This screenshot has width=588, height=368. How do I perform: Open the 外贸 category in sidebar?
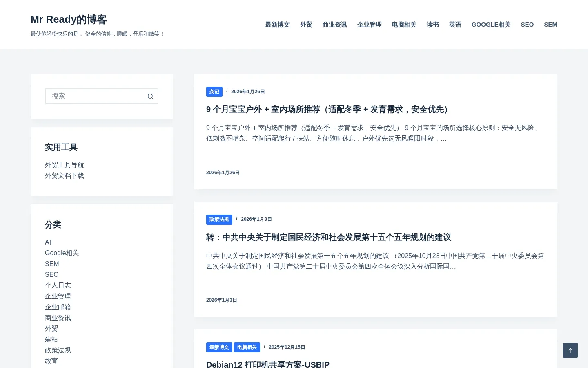click(51, 328)
